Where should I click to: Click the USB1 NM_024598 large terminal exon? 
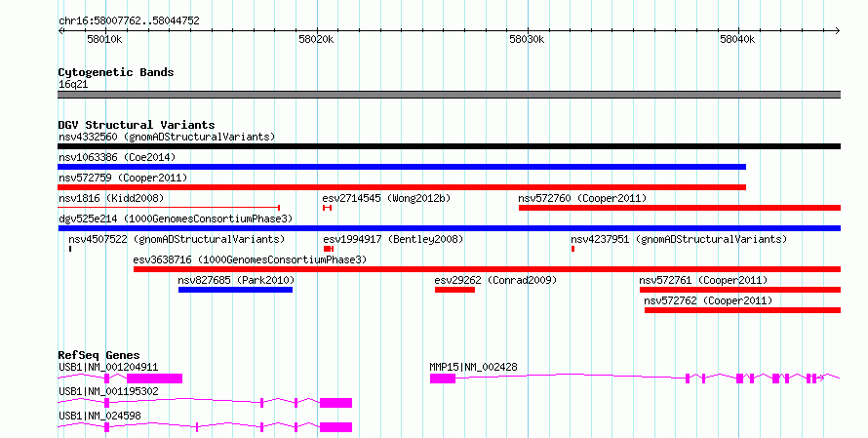tap(336, 427)
